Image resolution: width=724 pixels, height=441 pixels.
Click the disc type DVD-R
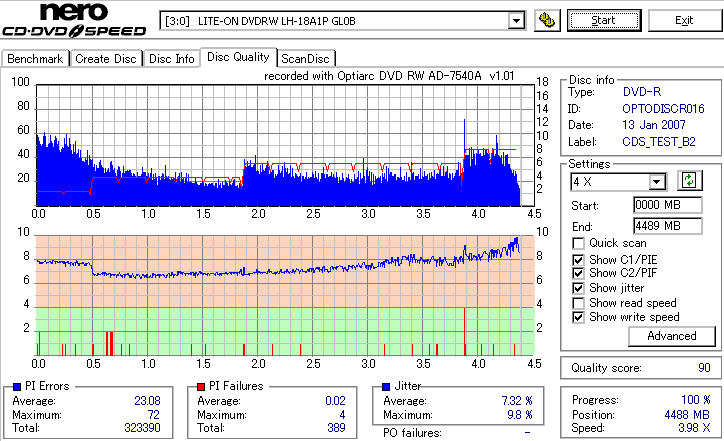pos(642,92)
